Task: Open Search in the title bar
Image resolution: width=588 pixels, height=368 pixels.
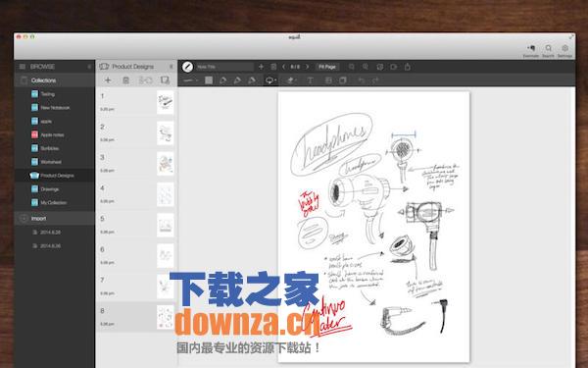Action: (548, 51)
